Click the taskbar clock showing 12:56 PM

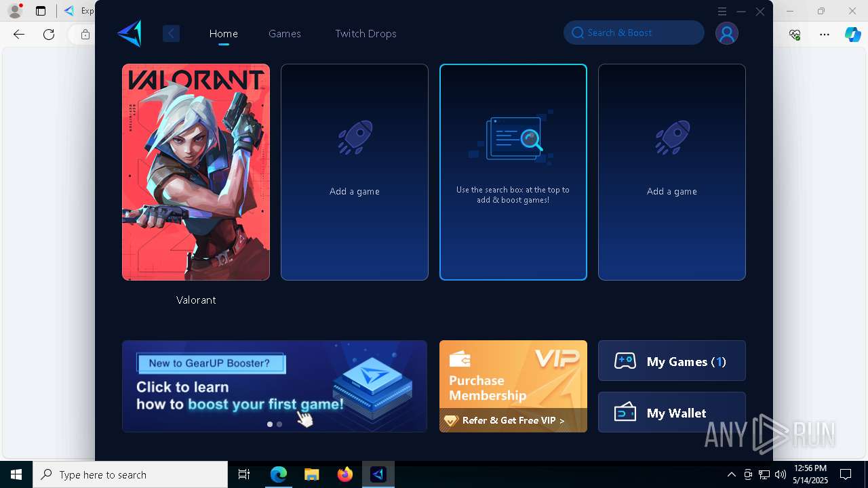click(x=810, y=474)
